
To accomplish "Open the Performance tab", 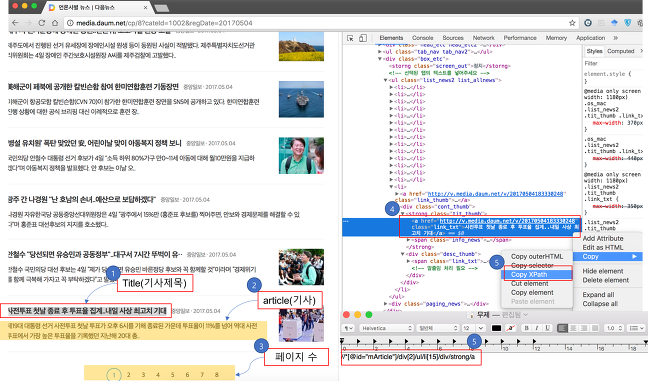I will click(x=520, y=38).
